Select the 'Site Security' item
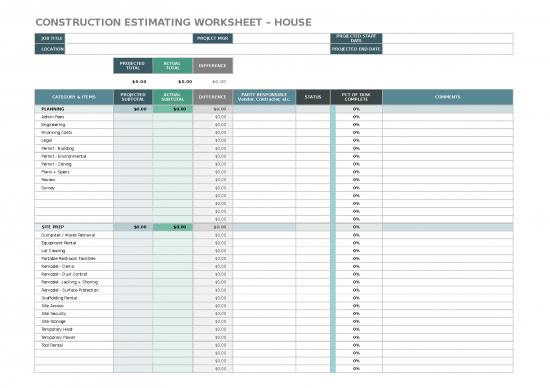Viewport: 550px width, 388px height. 53,314
